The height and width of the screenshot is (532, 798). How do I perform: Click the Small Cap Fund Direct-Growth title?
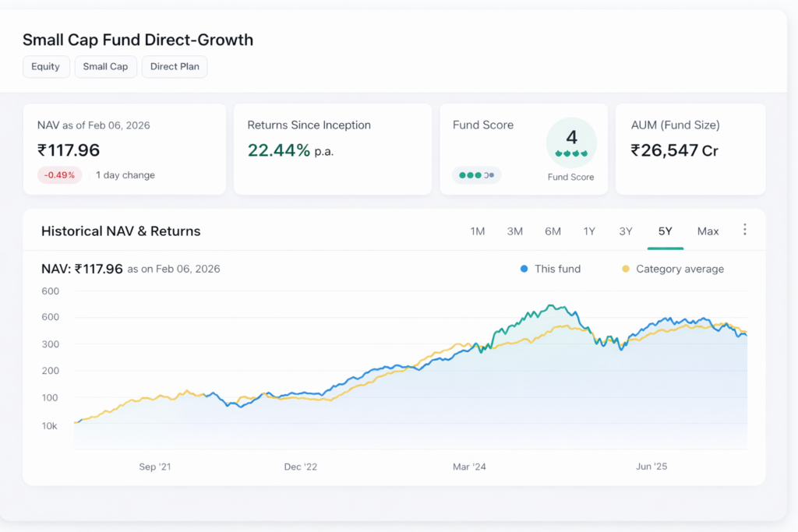click(138, 41)
